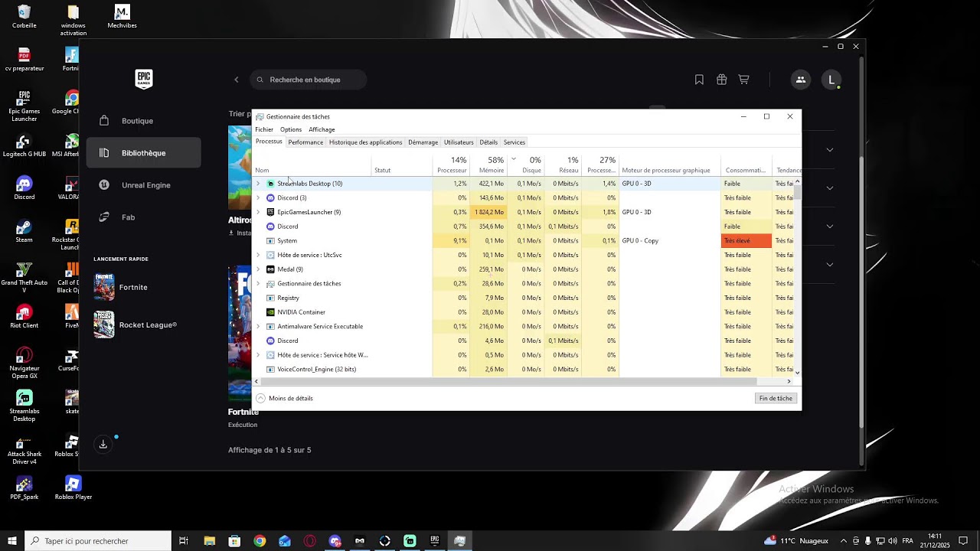Open the Corbeille desktop icon
Screen dimensions: 980x551
[x=24, y=17]
